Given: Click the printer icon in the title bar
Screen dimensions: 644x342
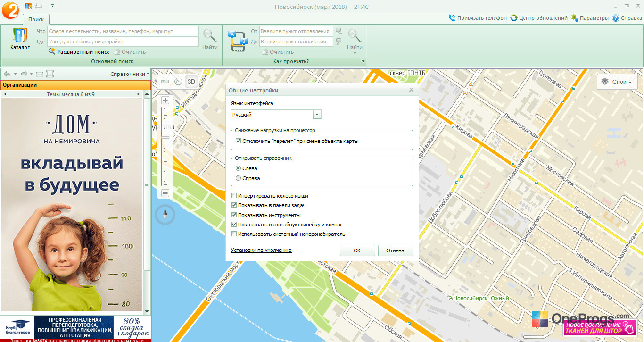Looking at the screenshot, I should pyautogui.click(x=39, y=6).
